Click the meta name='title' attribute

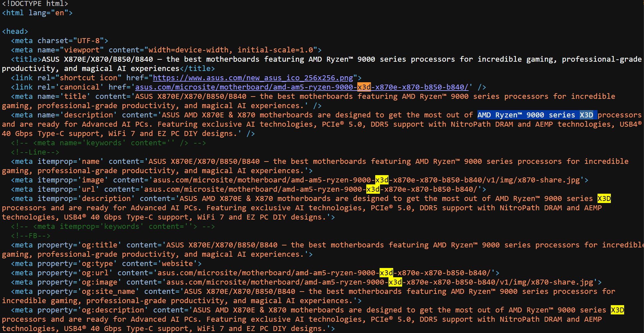pyautogui.click(x=64, y=97)
